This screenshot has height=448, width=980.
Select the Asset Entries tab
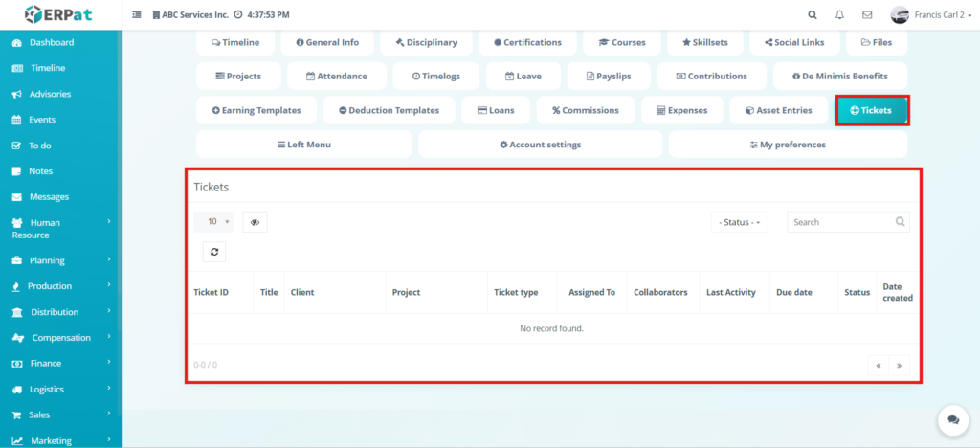click(x=777, y=110)
